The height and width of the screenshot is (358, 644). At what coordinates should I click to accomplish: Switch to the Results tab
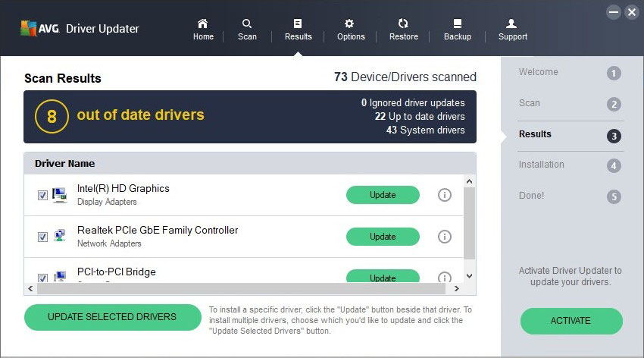299,30
